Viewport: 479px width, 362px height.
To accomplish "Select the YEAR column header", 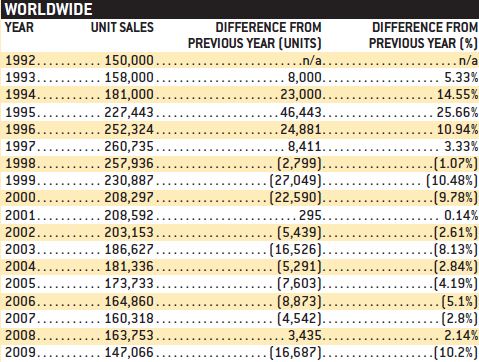I will coord(19,27).
